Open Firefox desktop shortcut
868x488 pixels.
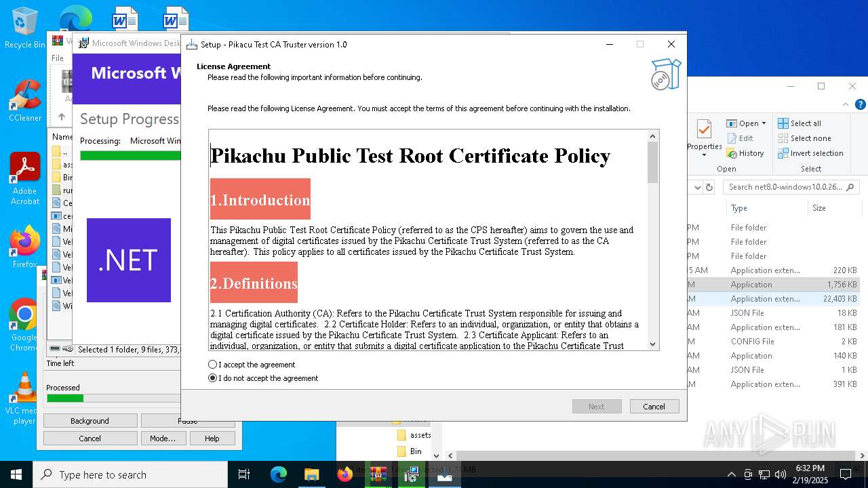point(24,247)
